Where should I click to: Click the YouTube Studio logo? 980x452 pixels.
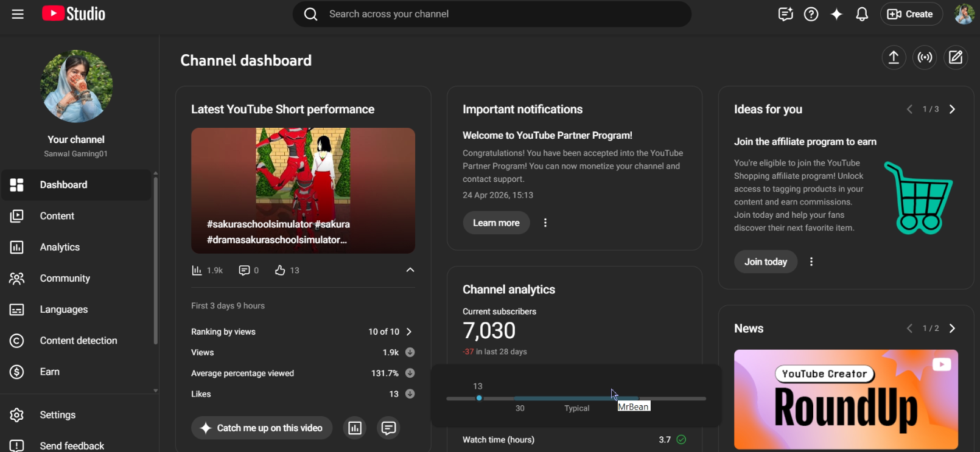click(74, 14)
